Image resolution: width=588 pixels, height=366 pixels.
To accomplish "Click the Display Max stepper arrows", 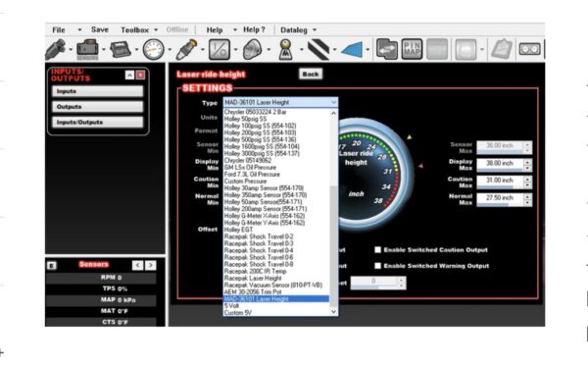I will click(527, 165).
